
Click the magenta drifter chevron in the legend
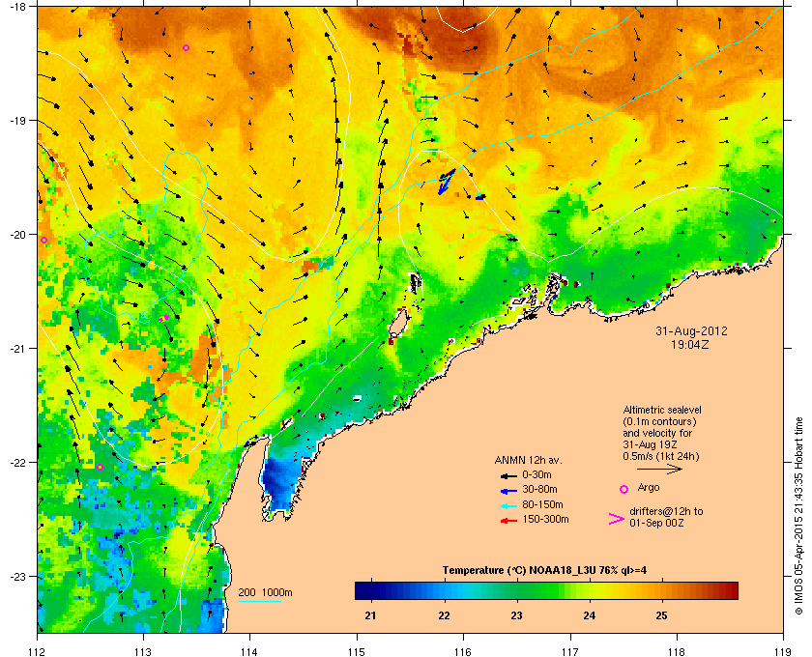tap(617, 519)
